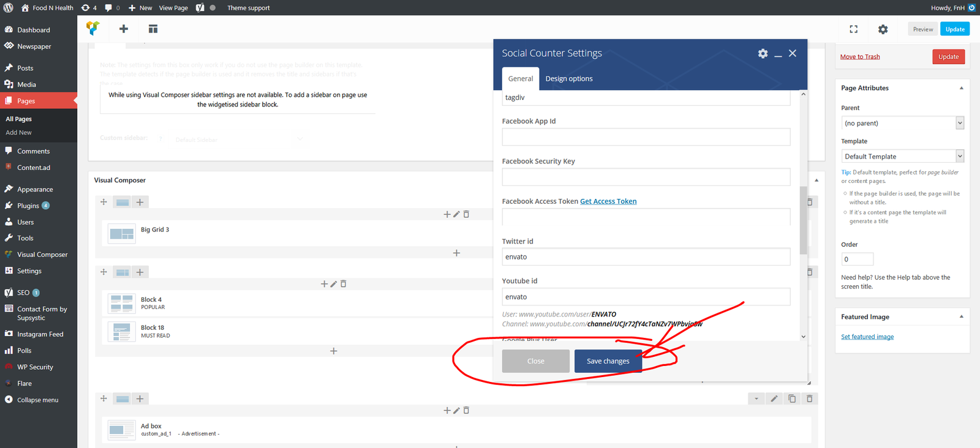Image resolution: width=980 pixels, height=448 pixels.
Task: Switch to the Design options tab
Action: [568, 78]
